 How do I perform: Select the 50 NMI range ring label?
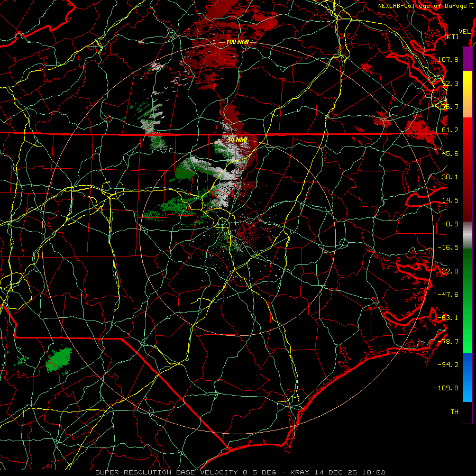[x=237, y=140]
